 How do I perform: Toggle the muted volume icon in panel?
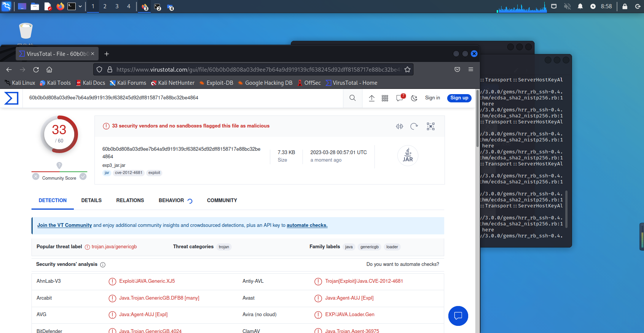[567, 6]
